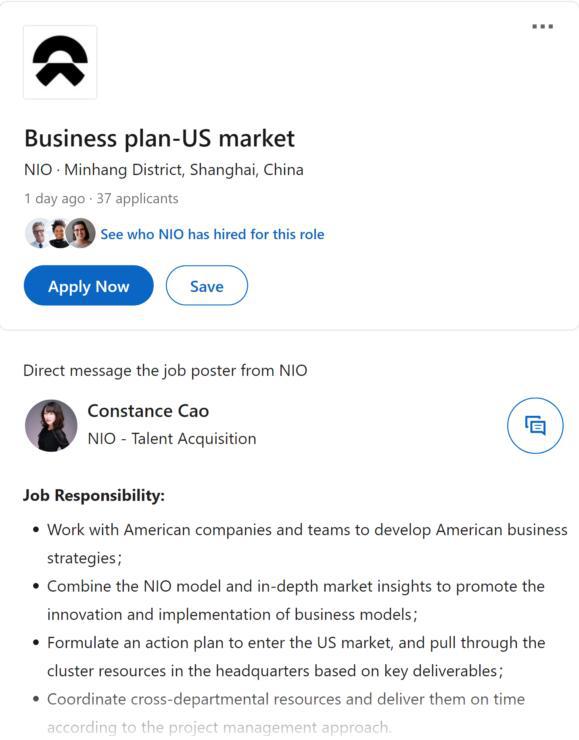Click the '37 applicants' text

(137, 199)
